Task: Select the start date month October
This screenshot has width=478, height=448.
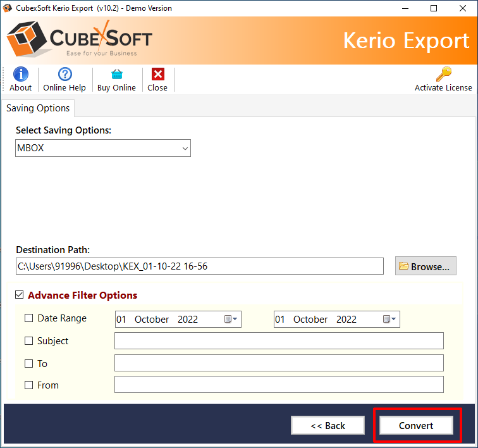Action: coord(152,319)
